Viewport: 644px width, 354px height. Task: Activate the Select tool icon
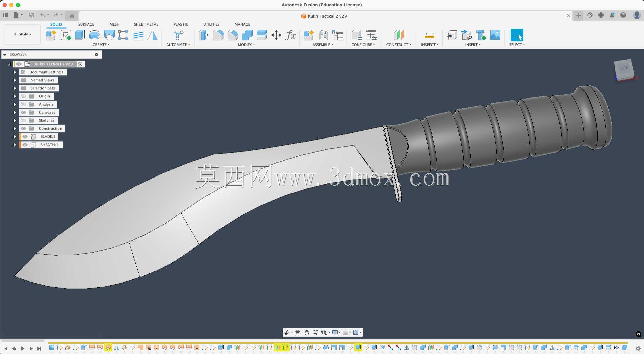517,35
